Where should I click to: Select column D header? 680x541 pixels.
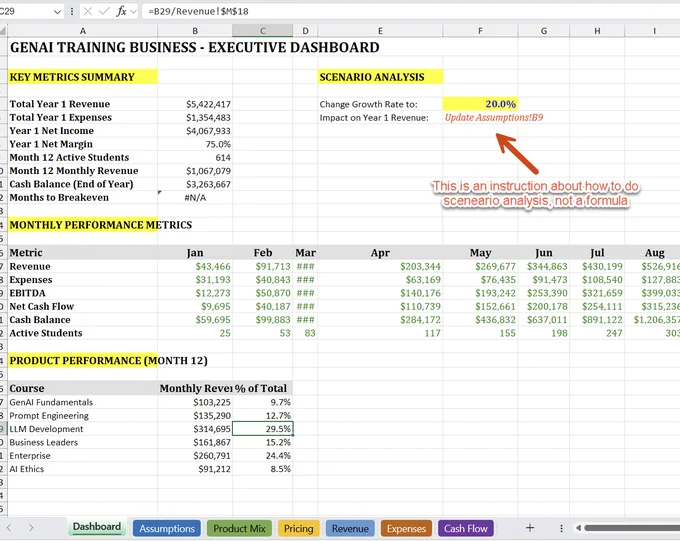(305, 31)
